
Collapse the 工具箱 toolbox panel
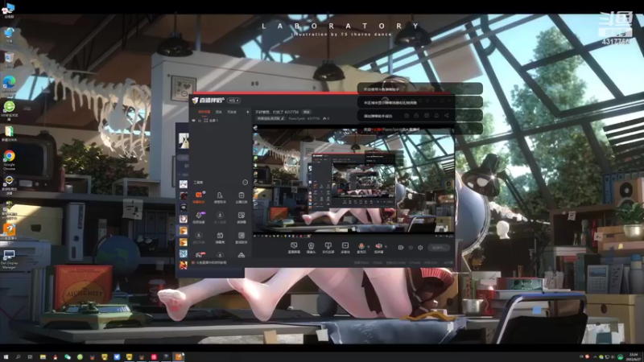(x=246, y=183)
